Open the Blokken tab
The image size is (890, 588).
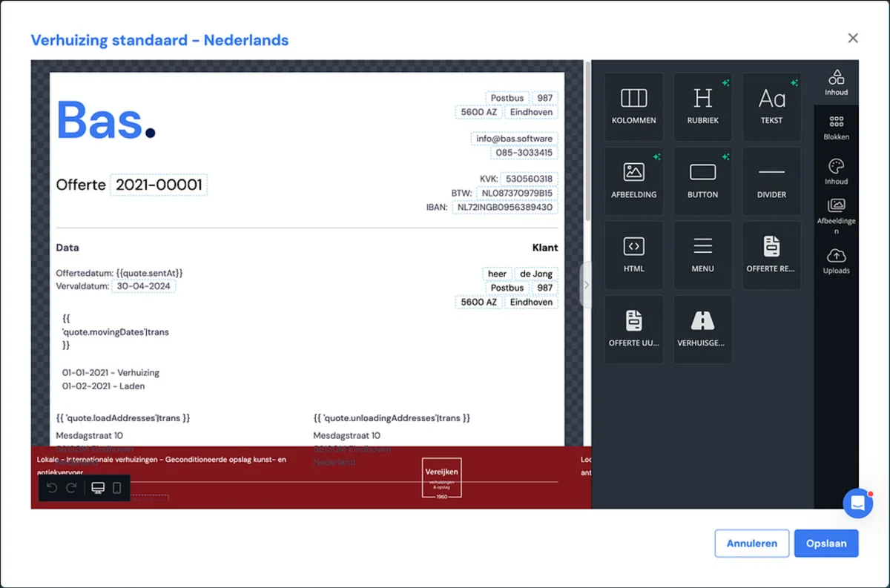click(836, 128)
